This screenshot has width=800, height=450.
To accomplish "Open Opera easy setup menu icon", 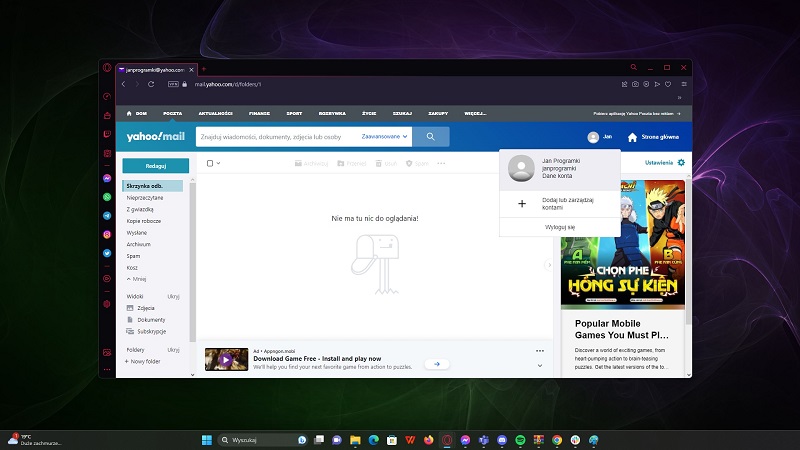I will 684,84.
